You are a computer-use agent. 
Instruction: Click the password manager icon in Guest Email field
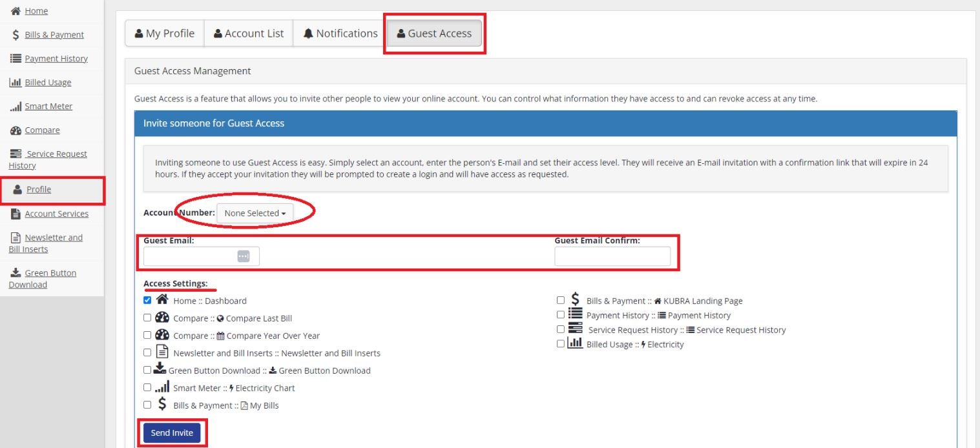point(243,256)
